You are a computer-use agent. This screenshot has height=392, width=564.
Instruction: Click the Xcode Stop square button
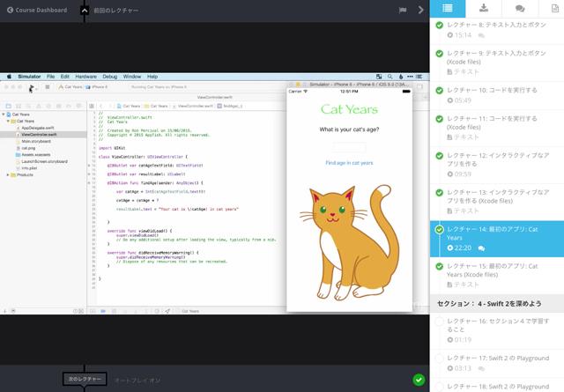pyautogui.click(x=47, y=87)
